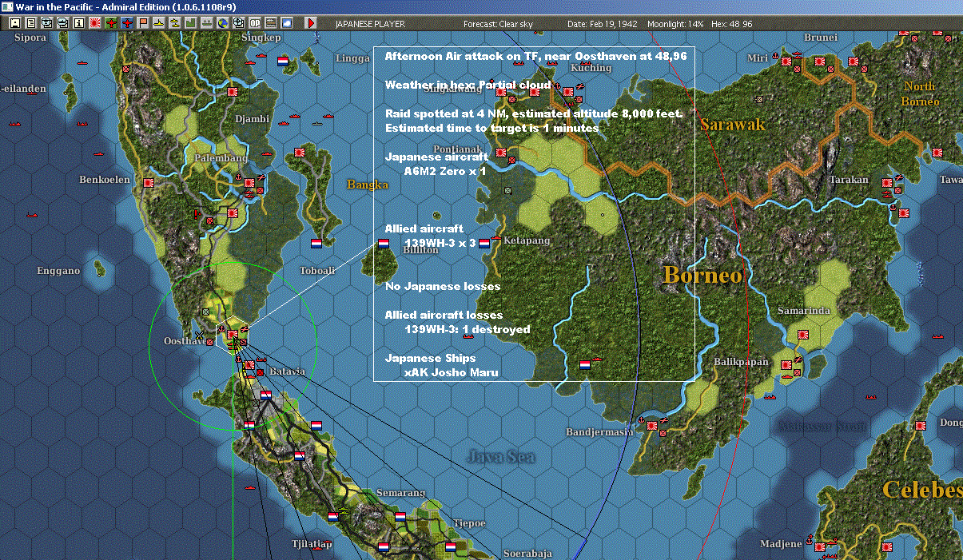Open the document list report icon
Viewport: 963px width, 560px height.
[30, 23]
